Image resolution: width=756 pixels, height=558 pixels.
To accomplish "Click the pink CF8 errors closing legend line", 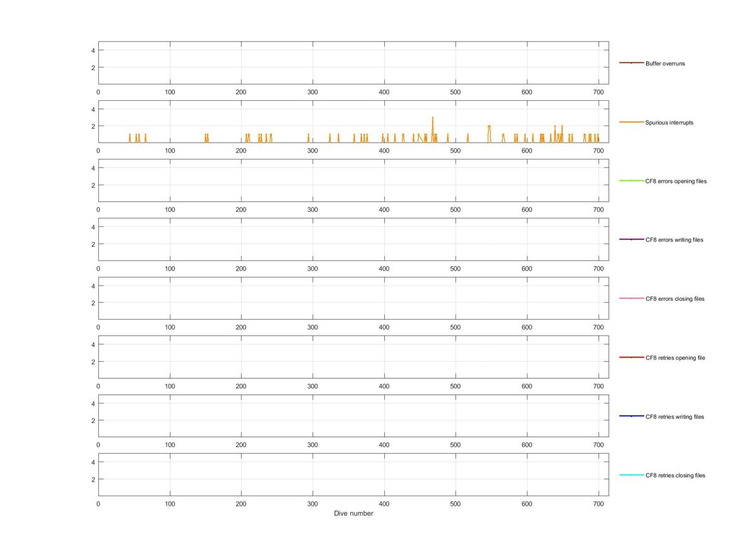I will coord(631,298).
